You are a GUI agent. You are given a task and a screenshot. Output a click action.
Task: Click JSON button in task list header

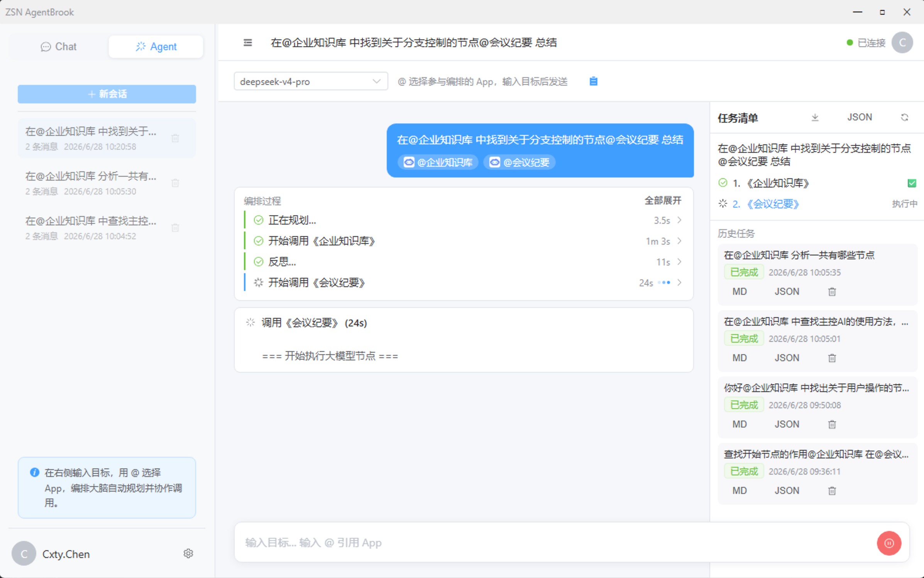coord(859,117)
